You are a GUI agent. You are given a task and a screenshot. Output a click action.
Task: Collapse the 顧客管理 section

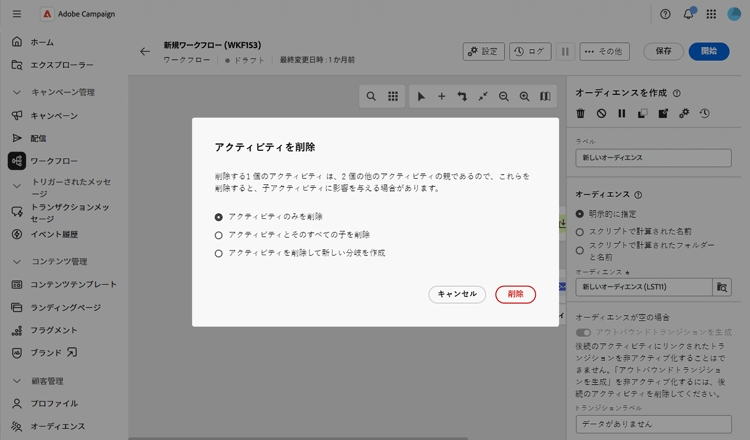pos(17,381)
